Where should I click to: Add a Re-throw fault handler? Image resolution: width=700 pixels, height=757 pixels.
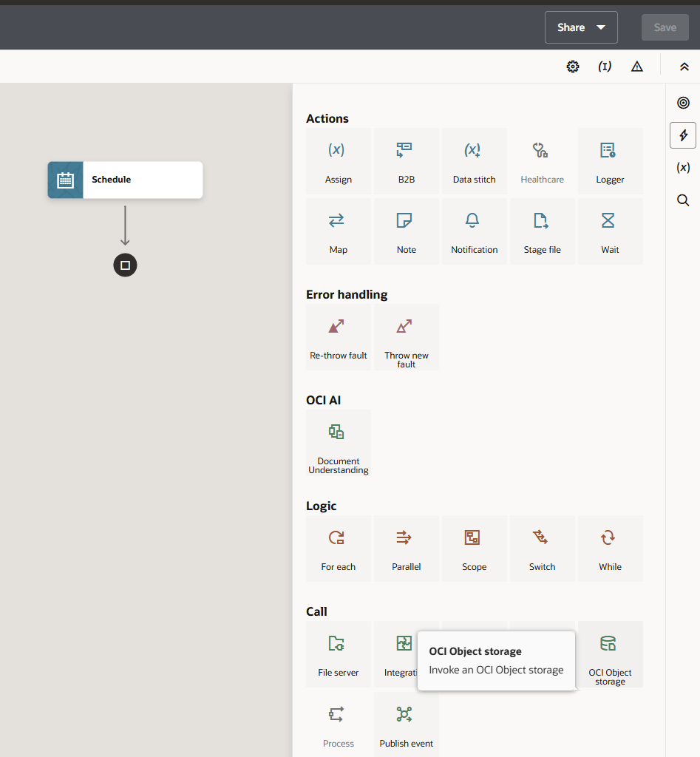click(x=338, y=337)
